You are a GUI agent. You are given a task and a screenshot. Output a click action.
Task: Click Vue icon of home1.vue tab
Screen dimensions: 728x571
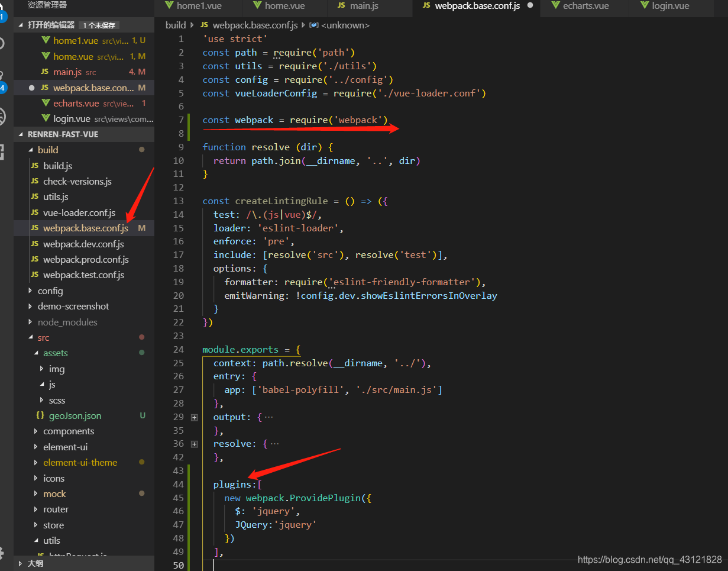[169, 5]
